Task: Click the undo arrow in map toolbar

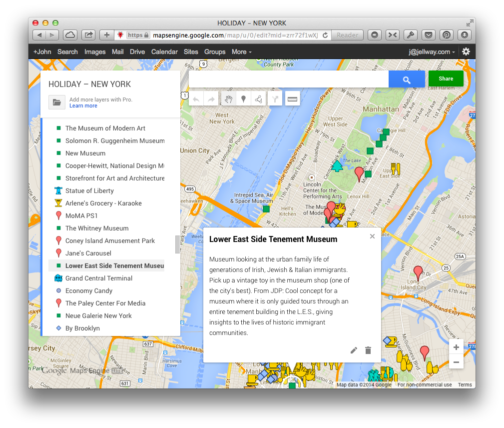Action: pos(196,99)
